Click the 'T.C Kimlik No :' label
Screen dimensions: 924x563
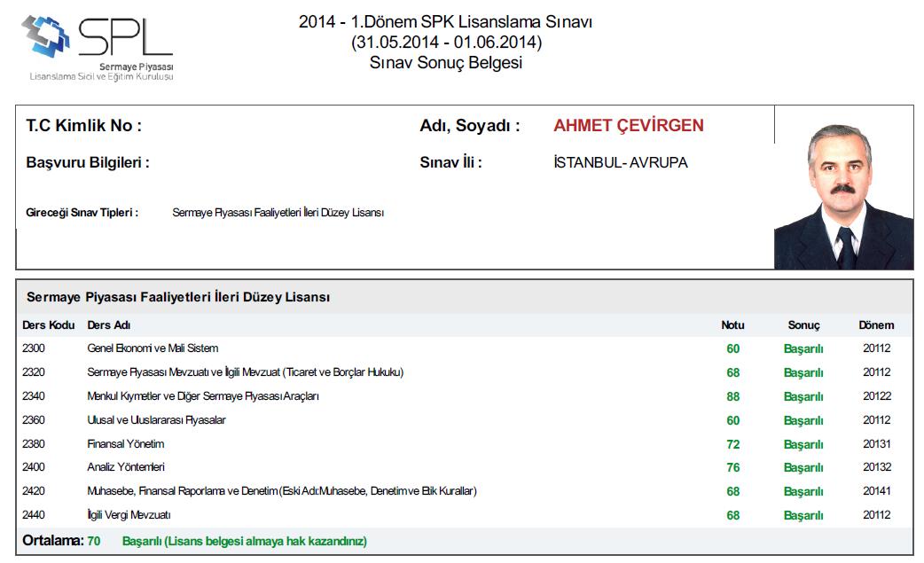[x=83, y=125]
